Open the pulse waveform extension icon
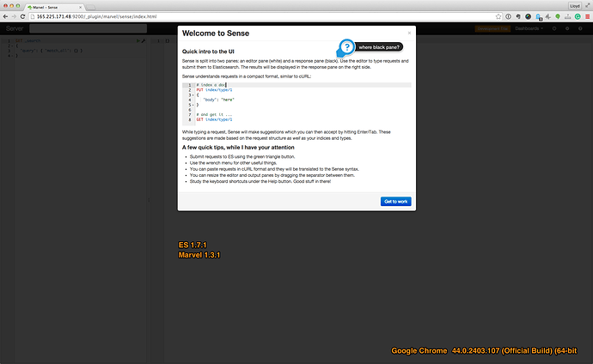 tap(548, 16)
